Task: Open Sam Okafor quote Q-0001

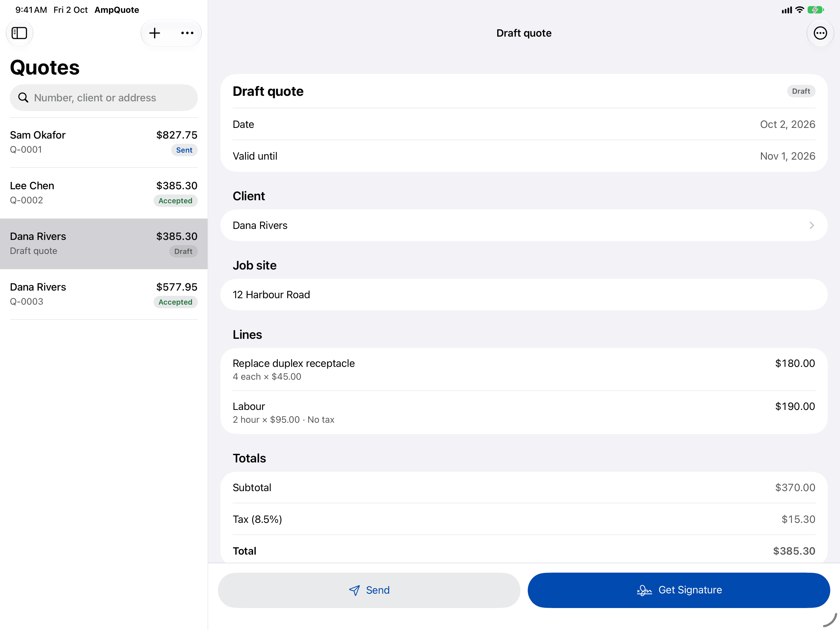Action: [104, 143]
